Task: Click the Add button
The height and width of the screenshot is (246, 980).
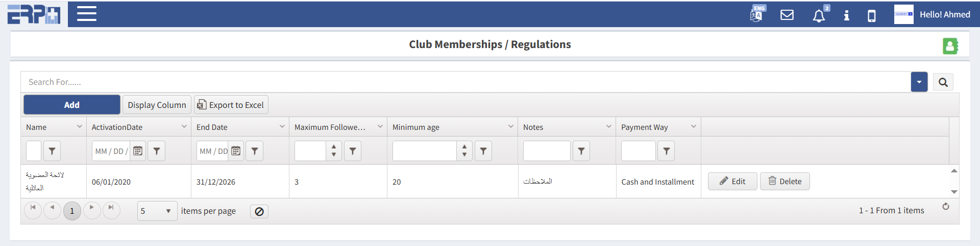Action: point(72,105)
